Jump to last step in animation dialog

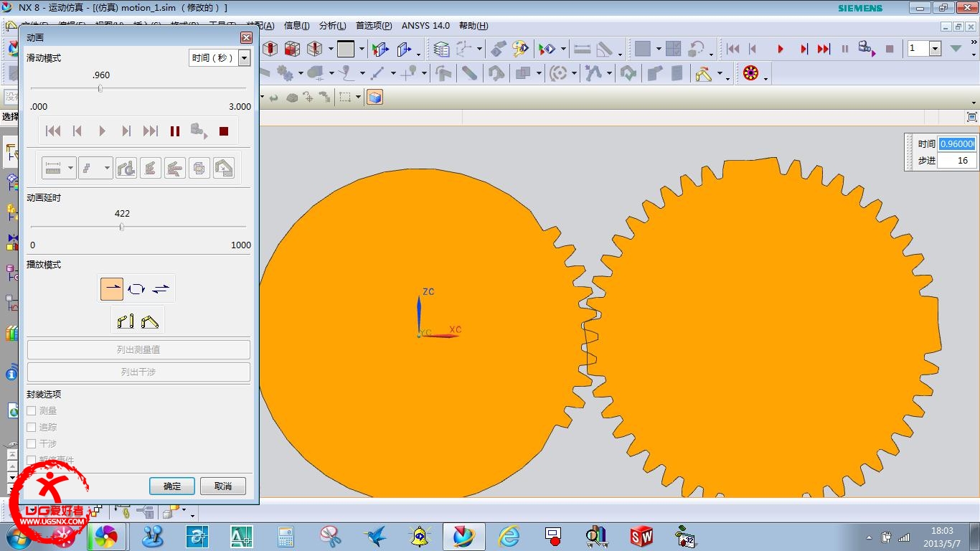pyautogui.click(x=151, y=131)
